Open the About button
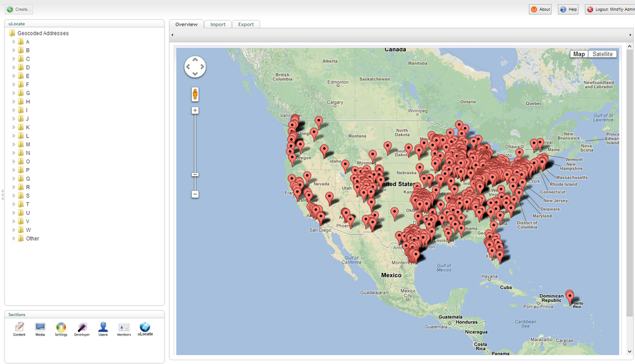The height and width of the screenshot is (364, 635). pyautogui.click(x=540, y=9)
